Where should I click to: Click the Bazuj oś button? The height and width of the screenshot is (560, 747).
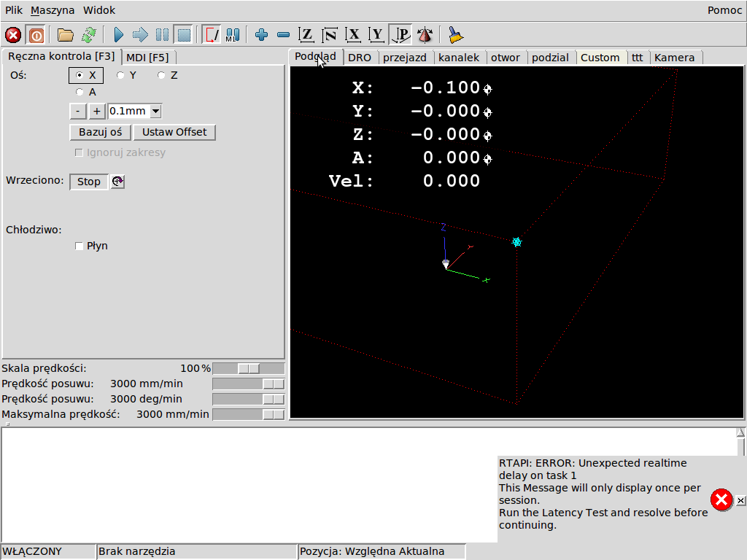[x=101, y=133]
